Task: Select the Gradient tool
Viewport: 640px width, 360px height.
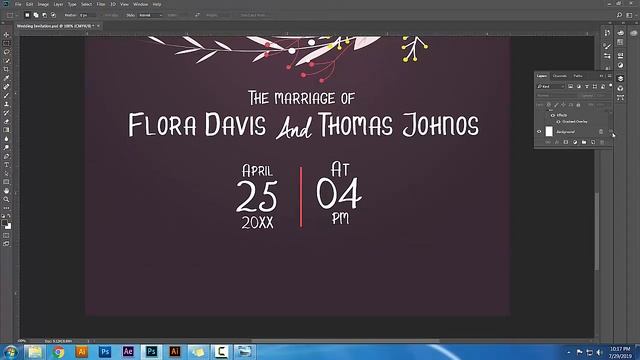Action: tap(6, 130)
